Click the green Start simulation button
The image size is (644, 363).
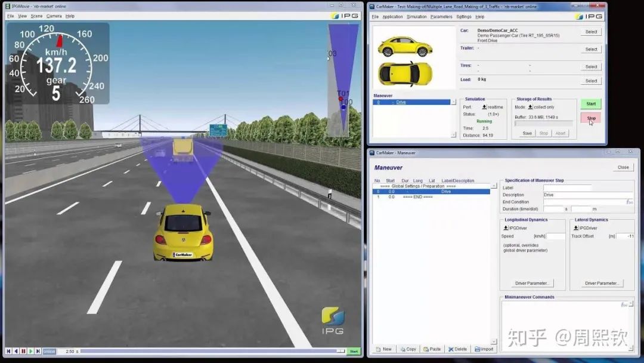point(591,104)
